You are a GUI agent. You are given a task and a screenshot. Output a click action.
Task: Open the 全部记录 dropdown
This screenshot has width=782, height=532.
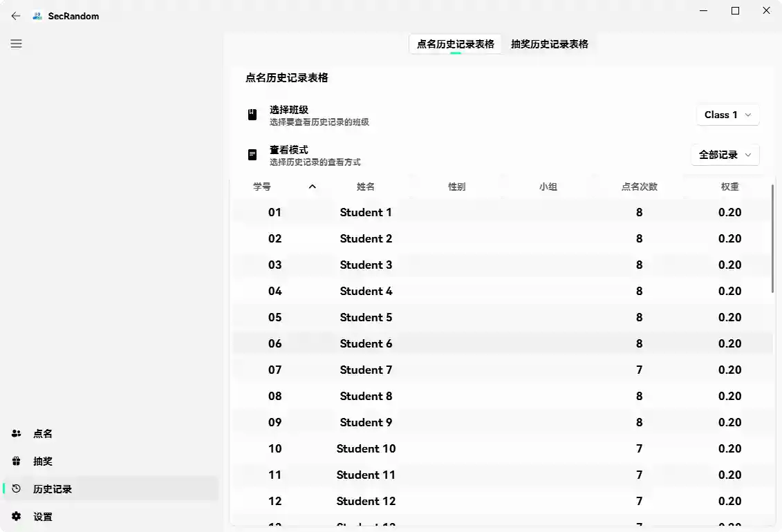click(725, 155)
